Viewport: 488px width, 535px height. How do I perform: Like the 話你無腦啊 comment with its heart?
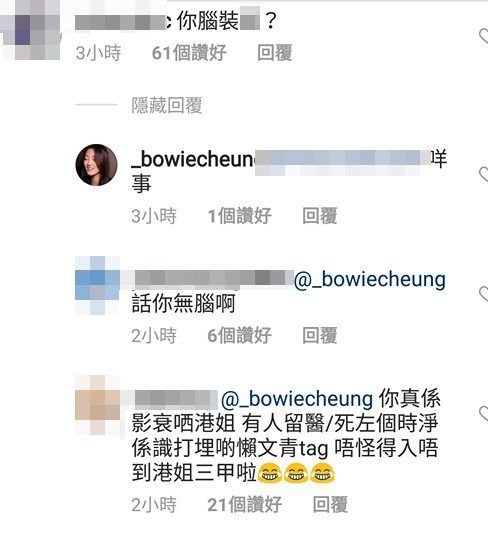[x=484, y=294]
